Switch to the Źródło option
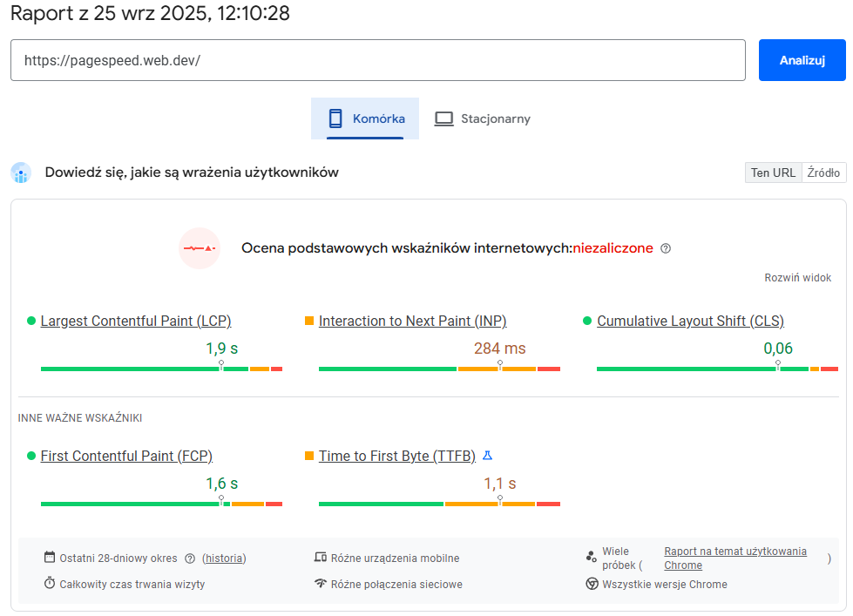Screen dimensions: 853x616 (x=823, y=172)
